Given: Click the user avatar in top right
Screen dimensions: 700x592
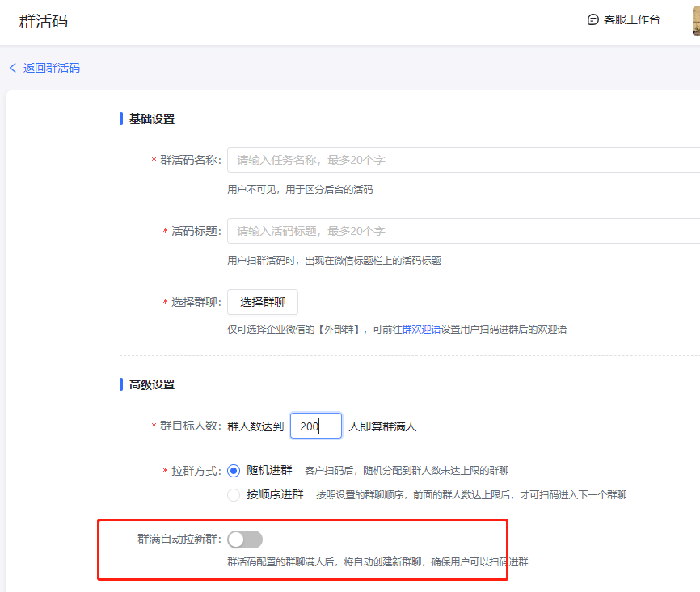Looking at the screenshot, I should 695,19.
